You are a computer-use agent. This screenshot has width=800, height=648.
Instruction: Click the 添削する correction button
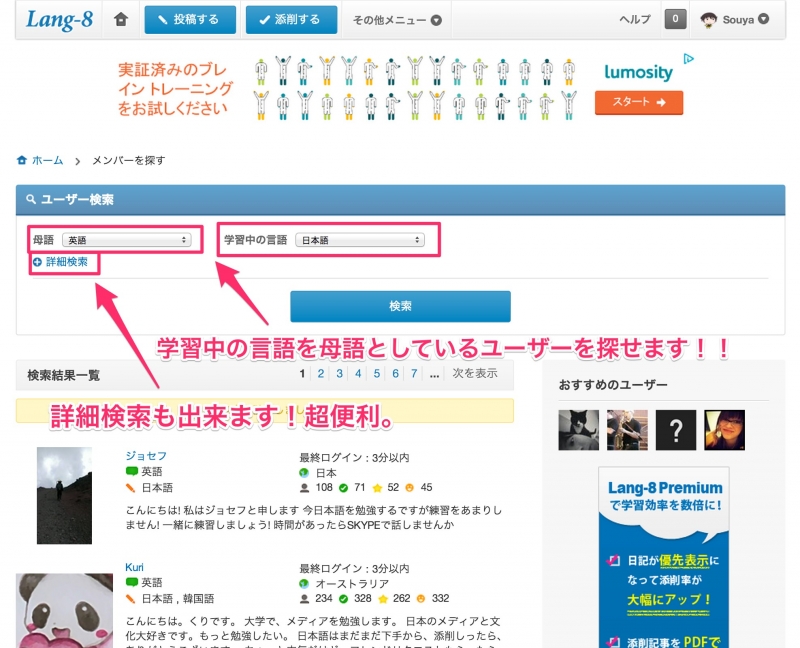(x=291, y=20)
